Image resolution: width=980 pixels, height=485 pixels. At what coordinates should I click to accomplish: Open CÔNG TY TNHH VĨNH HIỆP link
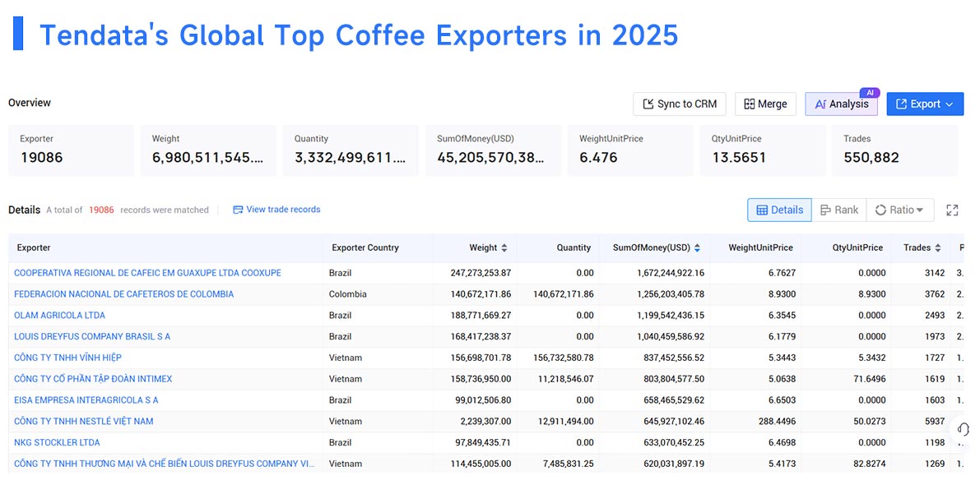click(67, 358)
